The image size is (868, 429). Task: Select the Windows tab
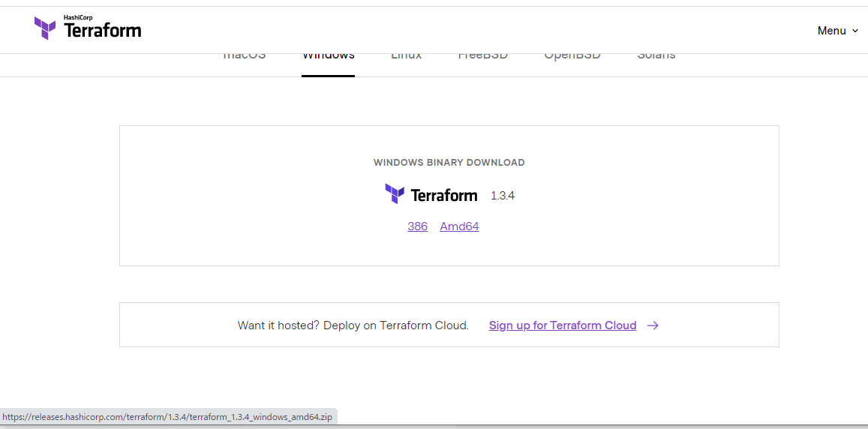tap(329, 57)
